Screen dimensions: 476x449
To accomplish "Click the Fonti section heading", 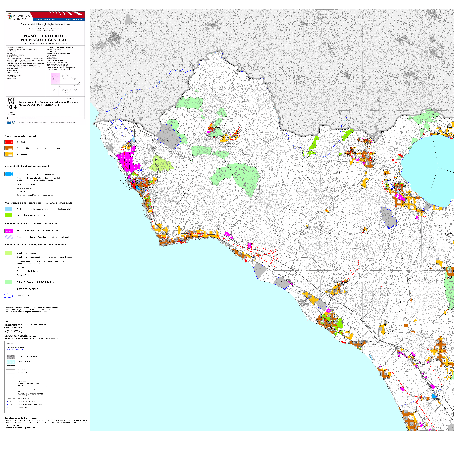I will (6, 321).
